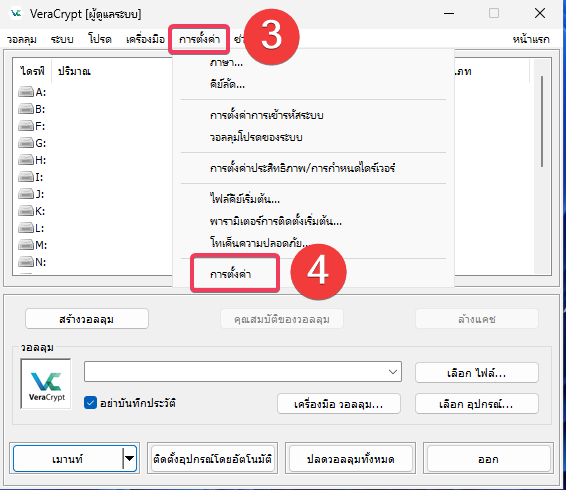Select drive M: icon in the list
Screen dimensions: 566x490
click(x=26, y=245)
